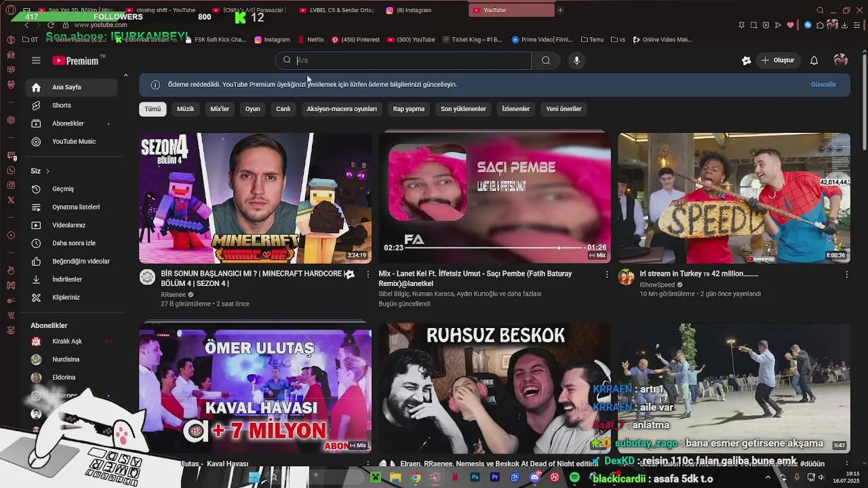Open Daha sonra izle list
This screenshot has width=868, height=488.
(x=71, y=243)
